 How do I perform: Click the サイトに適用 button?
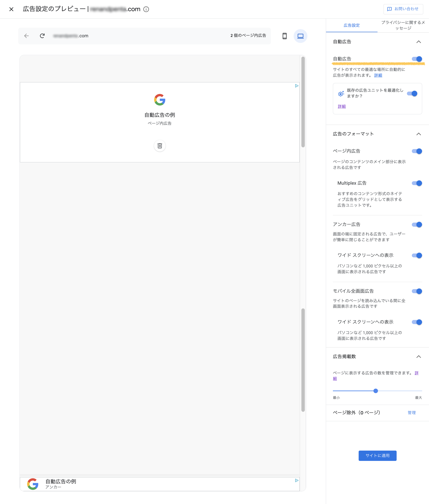click(378, 456)
